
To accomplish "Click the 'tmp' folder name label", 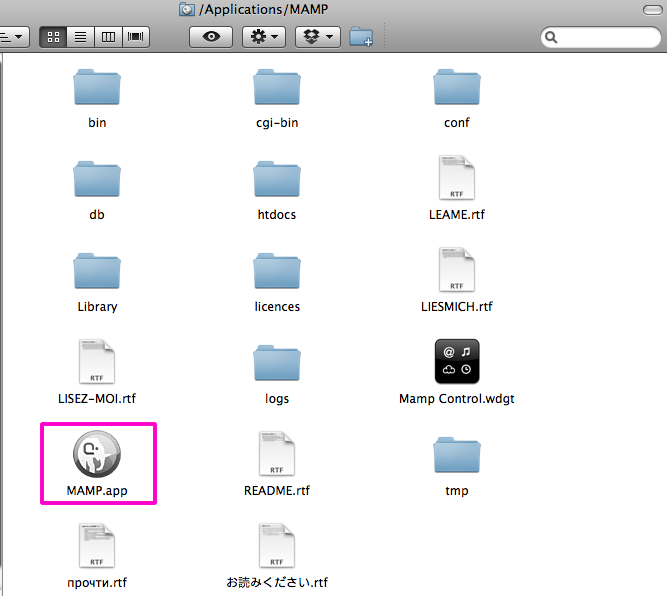I will (x=457, y=490).
